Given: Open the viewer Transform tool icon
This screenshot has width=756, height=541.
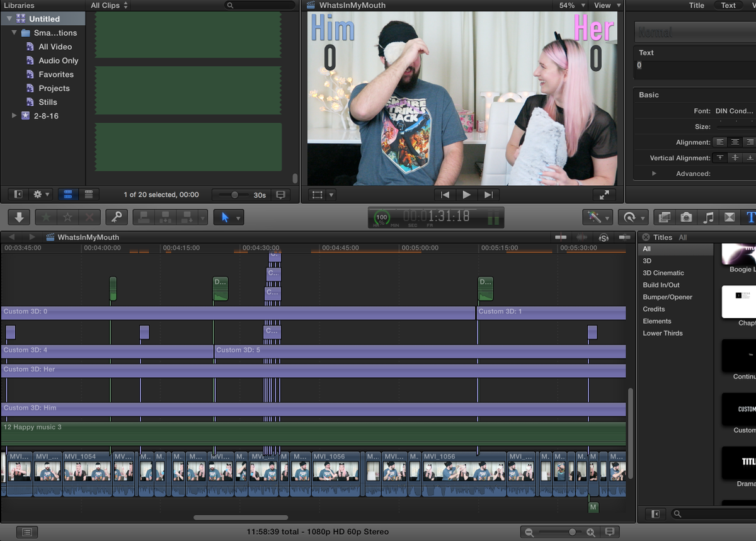Looking at the screenshot, I should pos(318,195).
